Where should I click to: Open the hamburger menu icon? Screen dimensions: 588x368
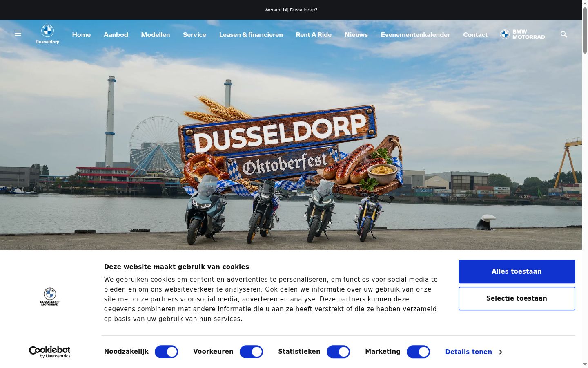point(18,33)
